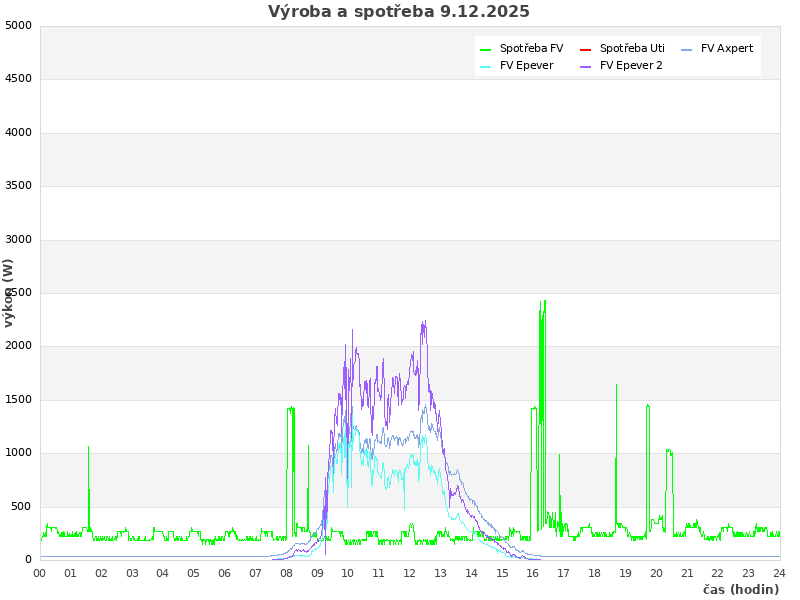This screenshot has width=800, height=600.
Task: Click the 5000 label on the y-axis
Action: pos(18,25)
